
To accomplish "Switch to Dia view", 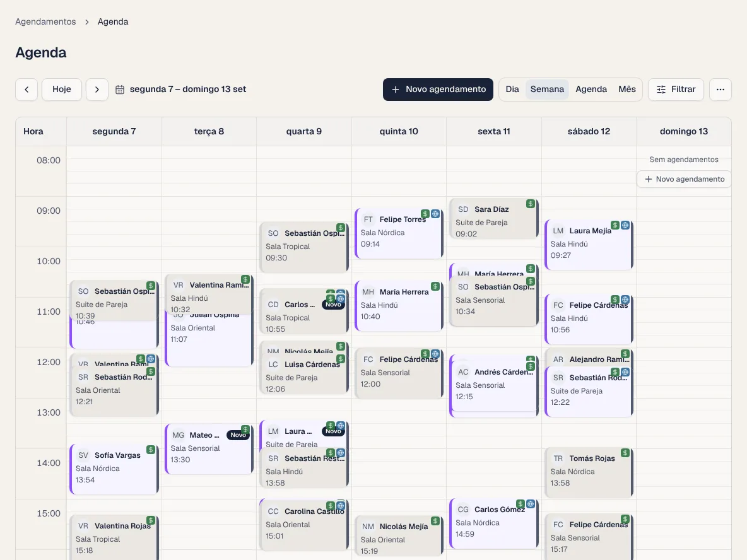I will 512,90.
